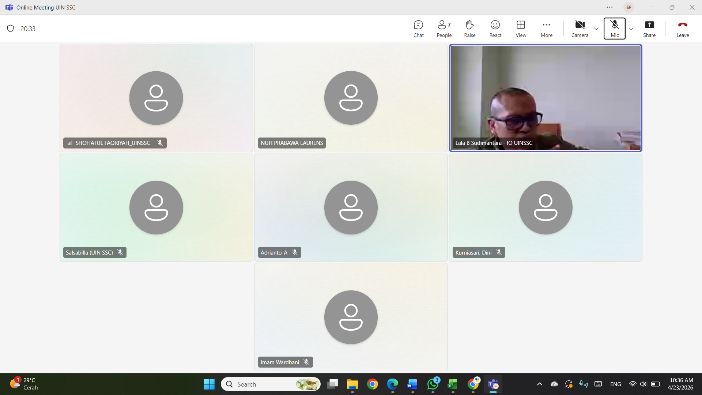This screenshot has height=395, width=702.
Task: Open the ENG language indicator
Action: tap(616, 384)
